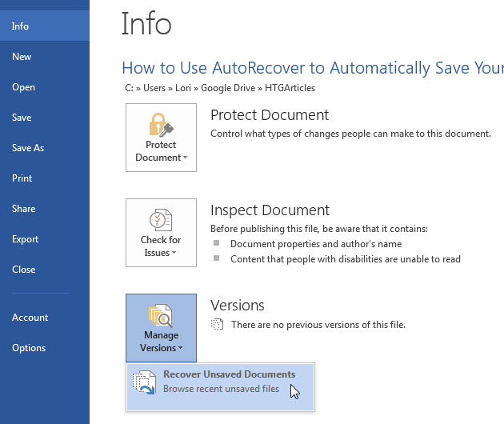This screenshot has height=424, width=504.
Task: Choose Save from the backstage sidebar
Action: (22, 118)
